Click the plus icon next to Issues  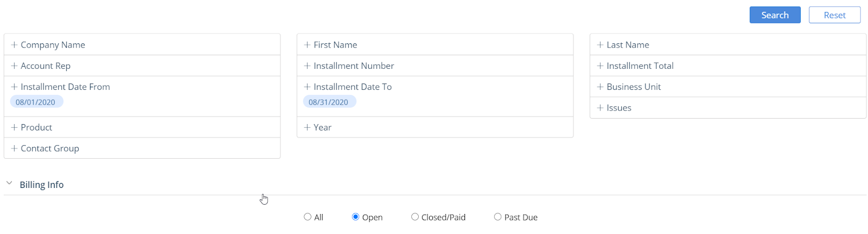600,108
